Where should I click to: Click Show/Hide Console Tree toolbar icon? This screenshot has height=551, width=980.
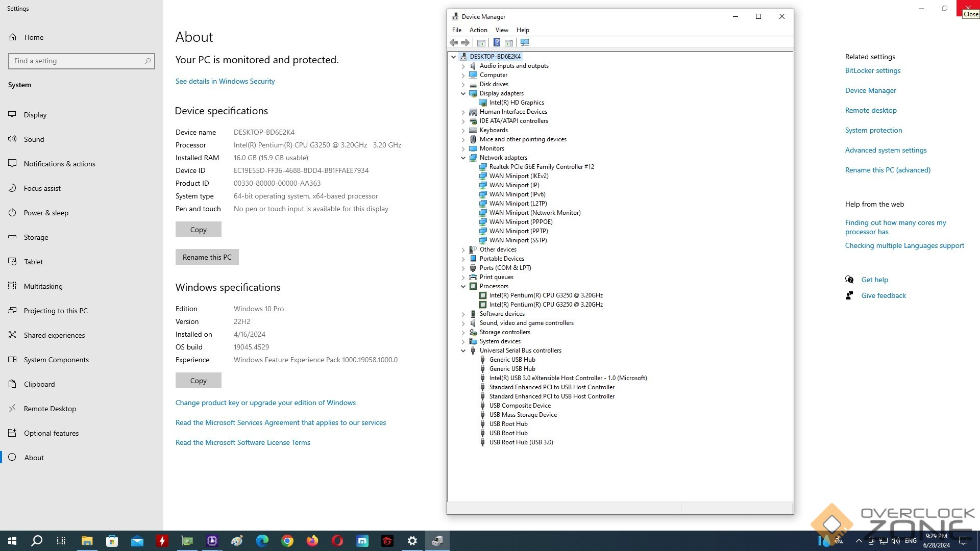click(481, 42)
